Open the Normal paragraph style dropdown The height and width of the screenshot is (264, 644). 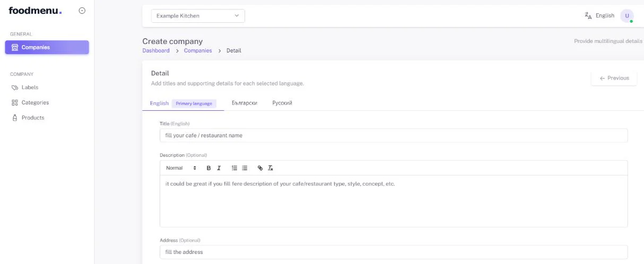[181, 168]
